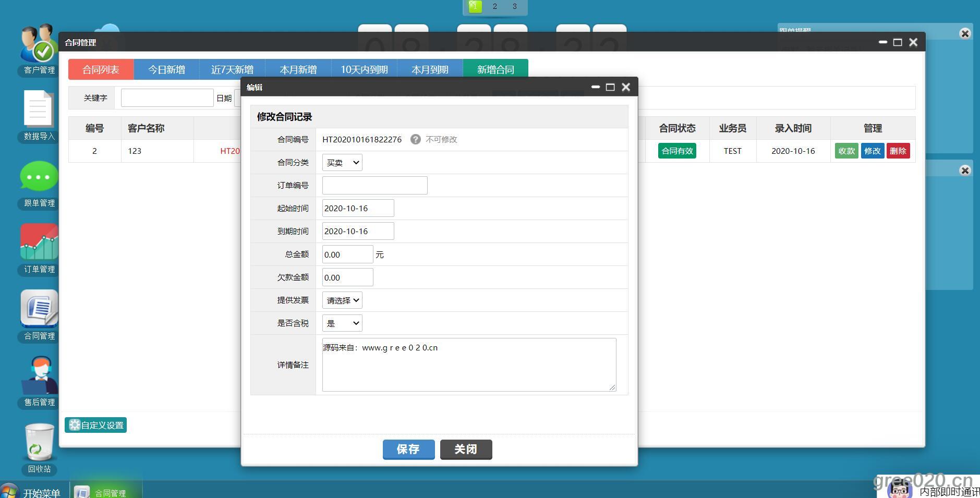
Task: Click the 总金额 amount field
Action: (x=347, y=254)
